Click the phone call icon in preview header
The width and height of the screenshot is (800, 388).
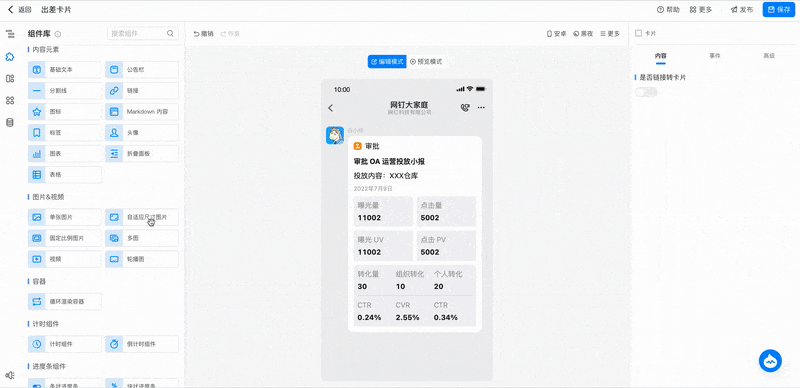[x=464, y=108]
